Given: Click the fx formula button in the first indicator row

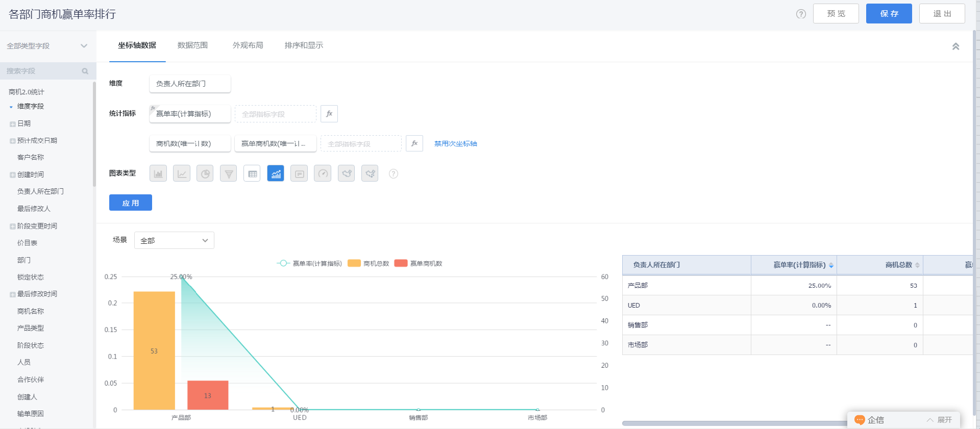Looking at the screenshot, I should click(x=329, y=114).
